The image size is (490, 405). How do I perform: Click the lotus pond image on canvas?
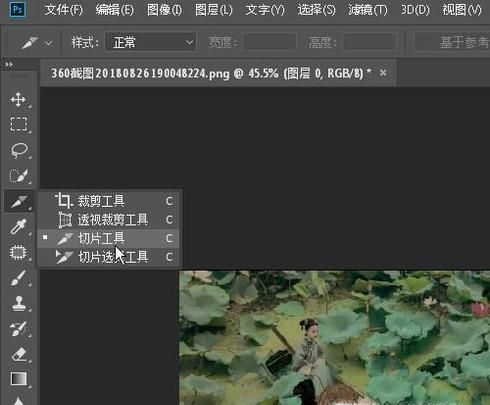click(334, 338)
